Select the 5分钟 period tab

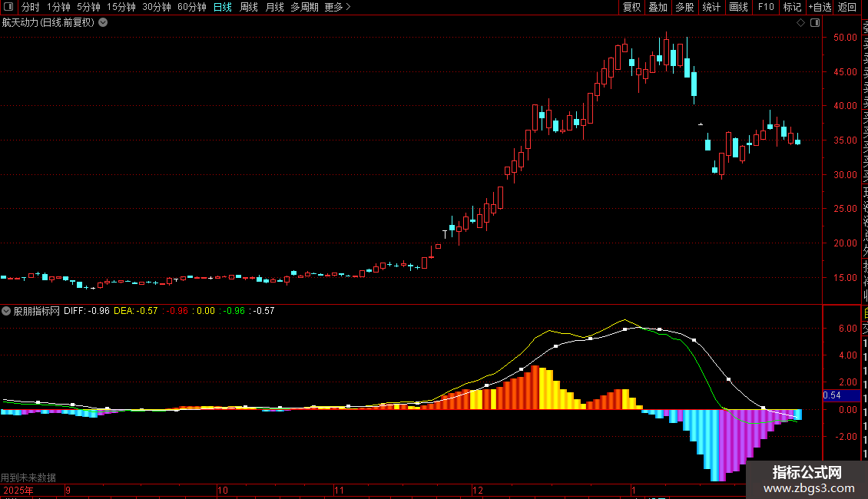(x=88, y=7)
